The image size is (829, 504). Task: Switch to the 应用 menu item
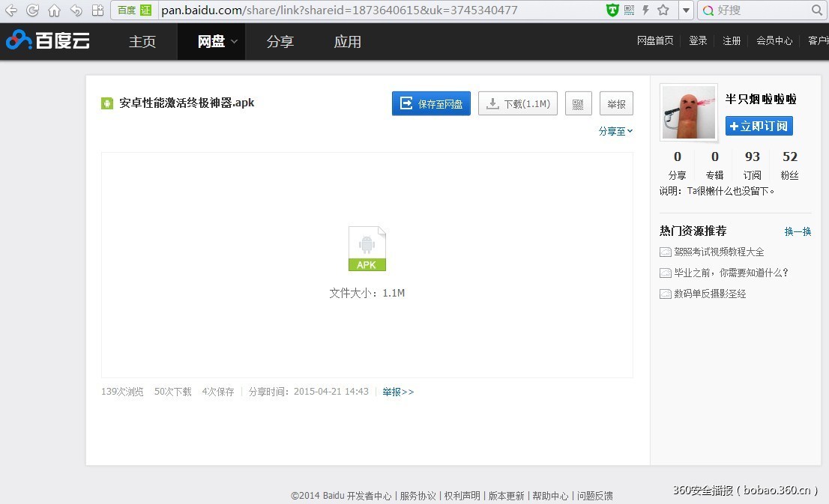point(347,42)
